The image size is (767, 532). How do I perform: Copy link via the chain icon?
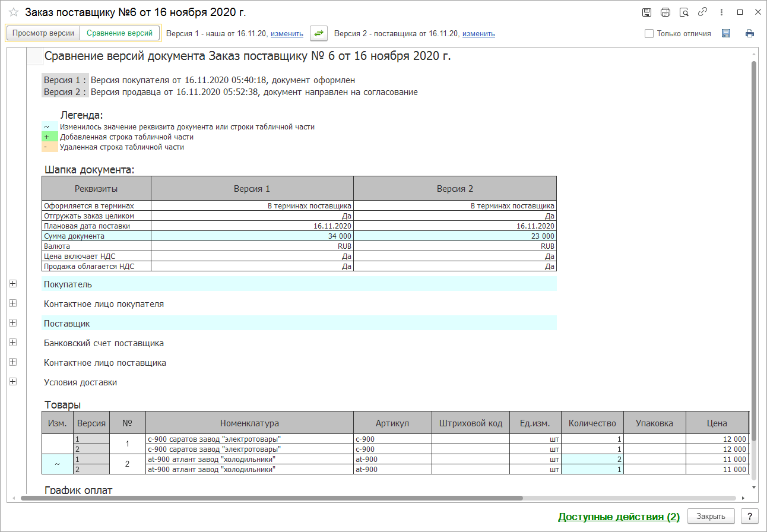tap(702, 12)
